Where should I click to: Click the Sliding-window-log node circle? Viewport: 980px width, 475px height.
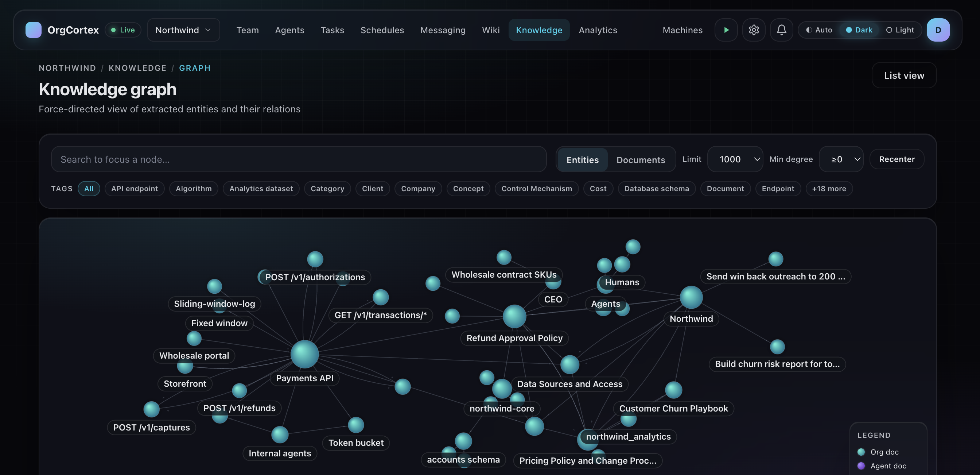(x=214, y=286)
